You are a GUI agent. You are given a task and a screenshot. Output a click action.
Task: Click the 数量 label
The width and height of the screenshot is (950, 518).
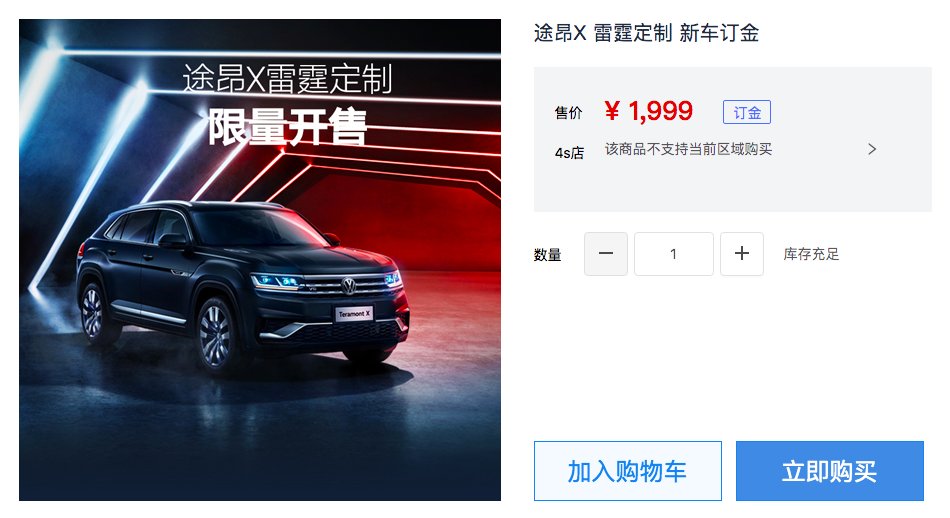pos(548,255)
